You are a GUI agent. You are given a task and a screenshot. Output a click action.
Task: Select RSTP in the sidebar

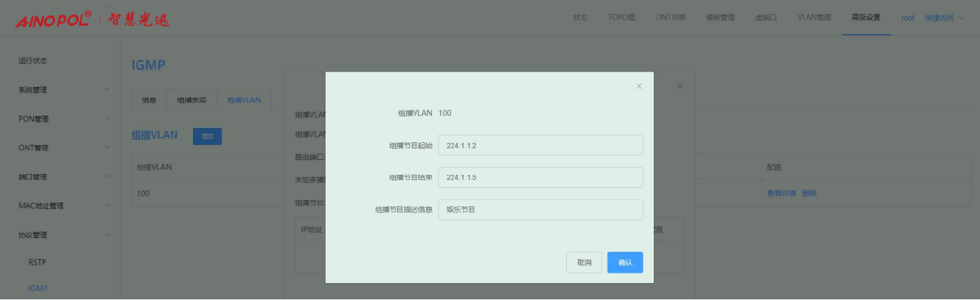37,263
